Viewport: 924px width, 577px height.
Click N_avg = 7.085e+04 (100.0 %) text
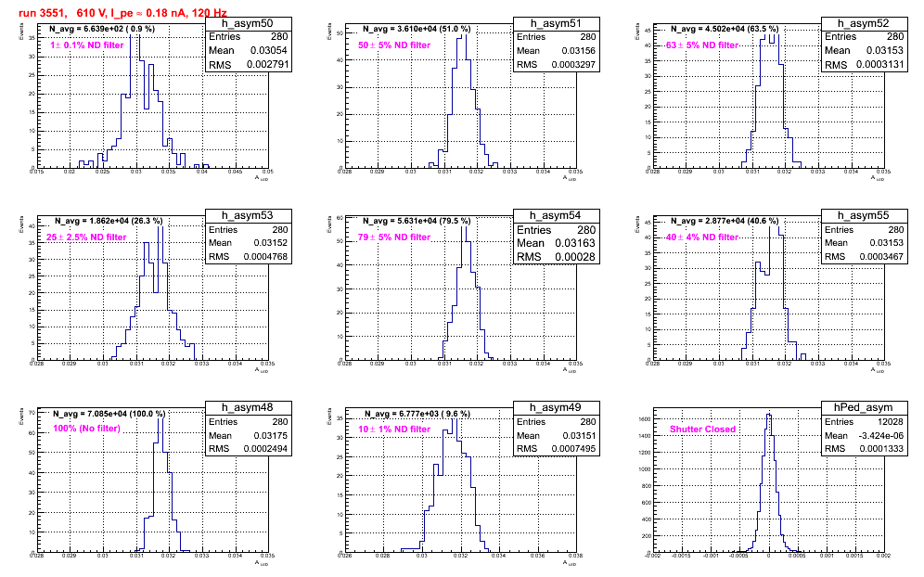pos(109,415)
